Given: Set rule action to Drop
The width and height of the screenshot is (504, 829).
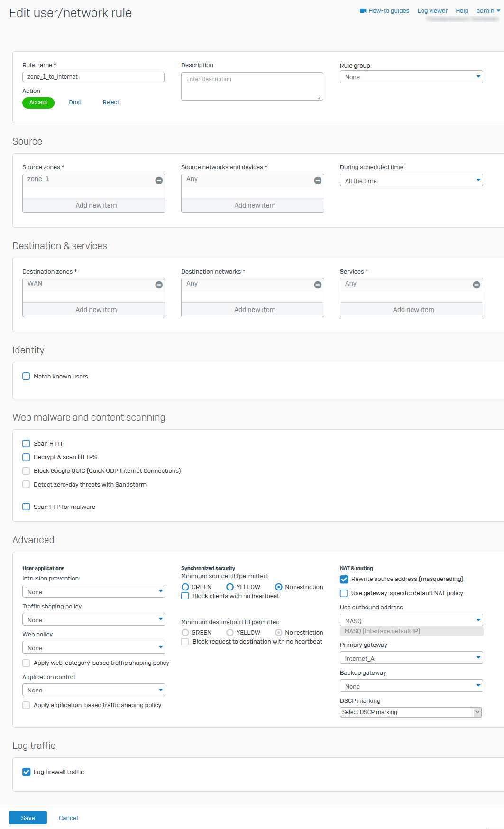Looking at the screenshot, I should click(x=75, y=102).
